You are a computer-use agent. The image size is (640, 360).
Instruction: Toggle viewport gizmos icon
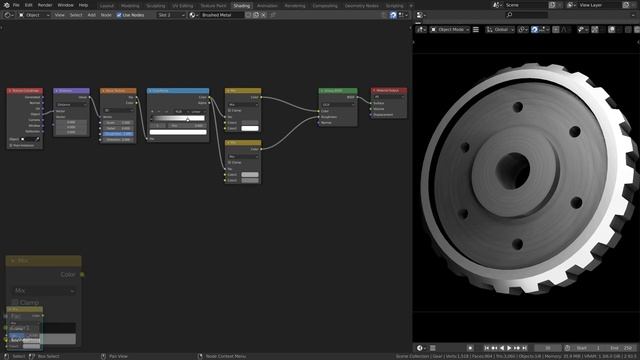[x=594, y=29]
